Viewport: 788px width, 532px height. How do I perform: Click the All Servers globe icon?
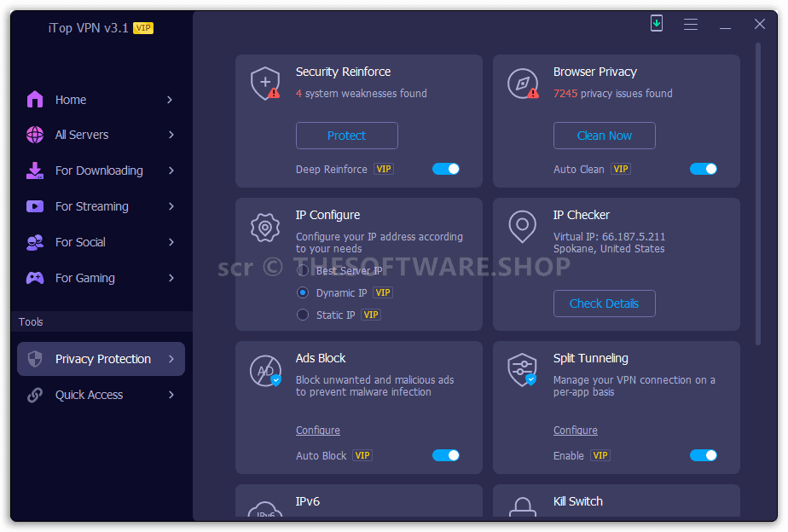tap(35, 135)
